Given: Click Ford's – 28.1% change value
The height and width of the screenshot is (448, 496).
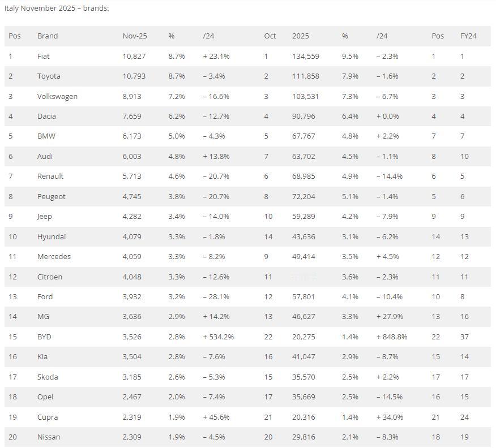Looking at the screenshot, I should click(216, 296).
